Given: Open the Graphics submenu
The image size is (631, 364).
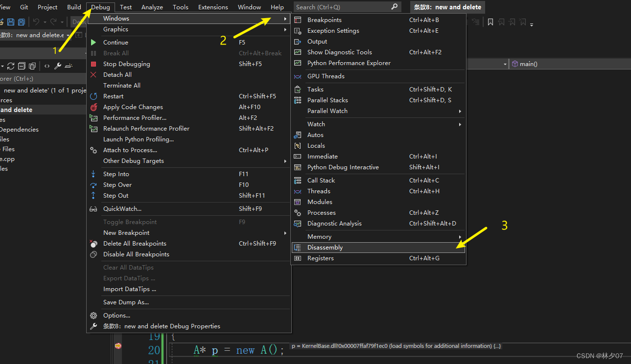Looking at the screenshot, I should pos(189,29).
